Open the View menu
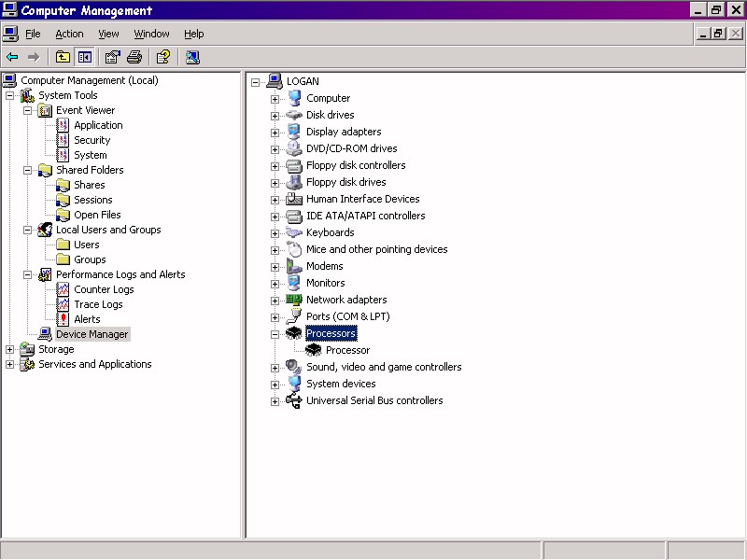This screenshot has height=560, width=747. click(108, 34)
